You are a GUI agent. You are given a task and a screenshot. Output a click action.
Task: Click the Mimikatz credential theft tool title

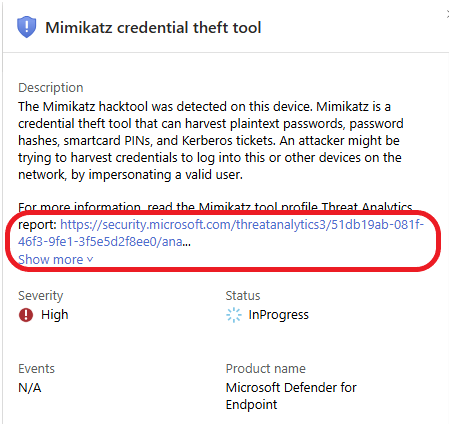tap(153, 27)
